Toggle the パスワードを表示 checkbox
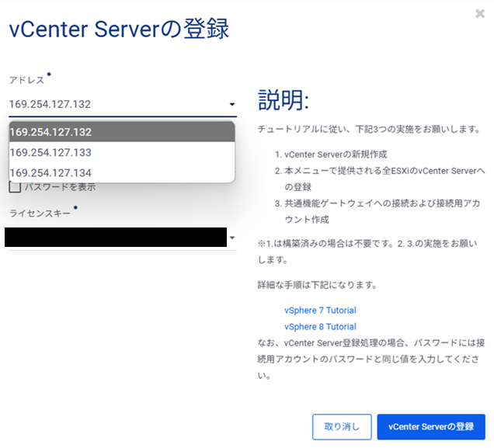This screenshot has width=494, height=448. (x=15, y=187)
